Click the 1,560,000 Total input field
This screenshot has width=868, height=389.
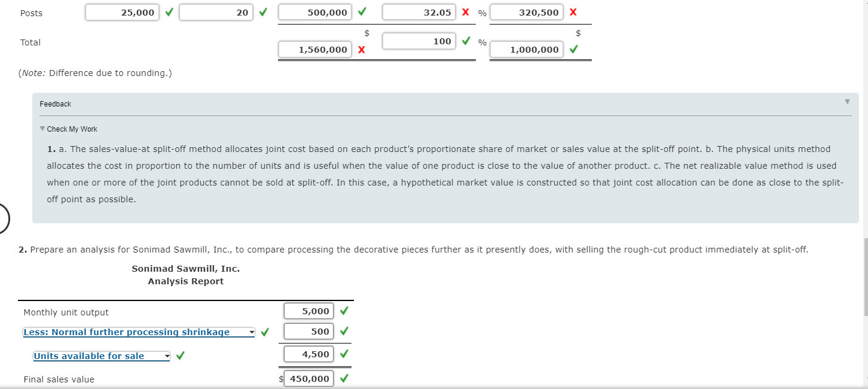[x=314, y=49]
